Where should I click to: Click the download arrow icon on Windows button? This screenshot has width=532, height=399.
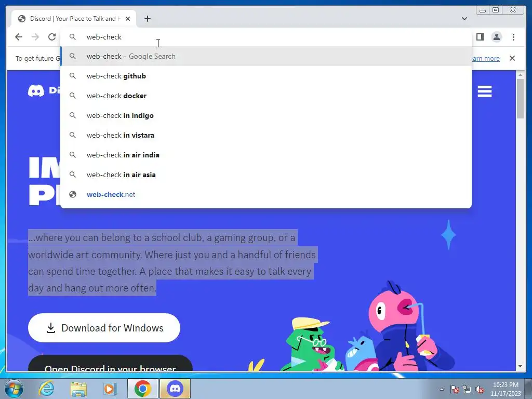coord(51,328)
